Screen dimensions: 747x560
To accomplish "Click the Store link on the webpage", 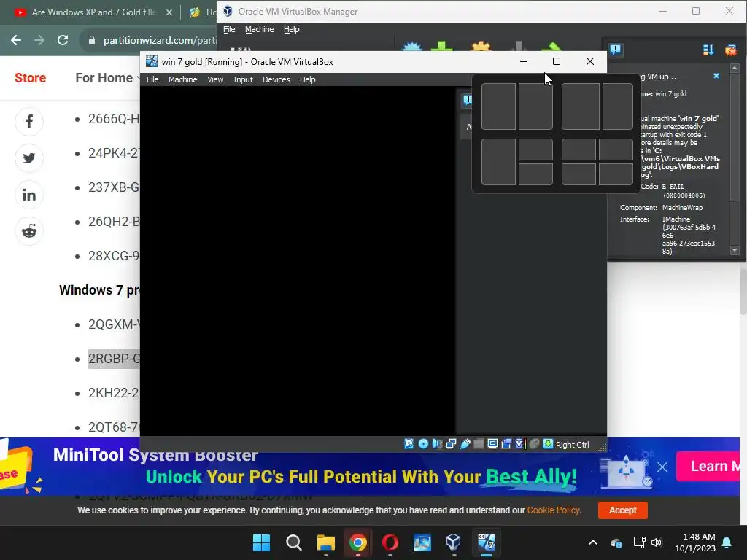I will (x=30, y=77).
